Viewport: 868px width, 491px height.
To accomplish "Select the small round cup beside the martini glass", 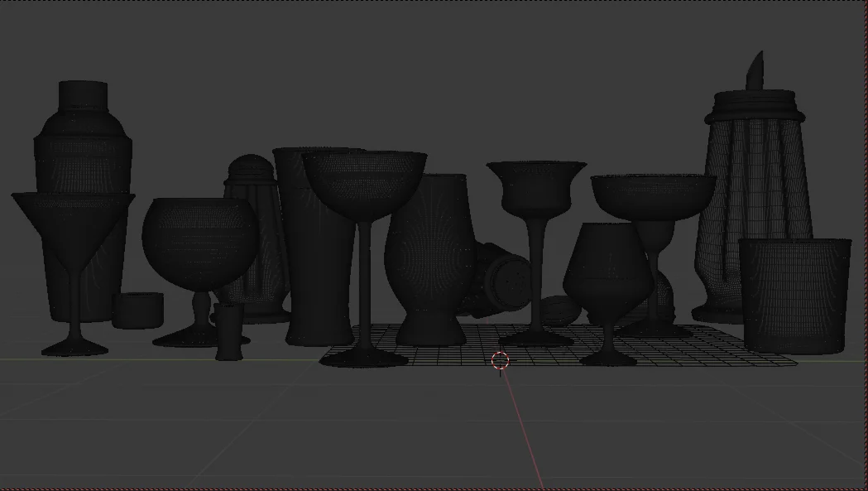I will [x=137, y=310].
